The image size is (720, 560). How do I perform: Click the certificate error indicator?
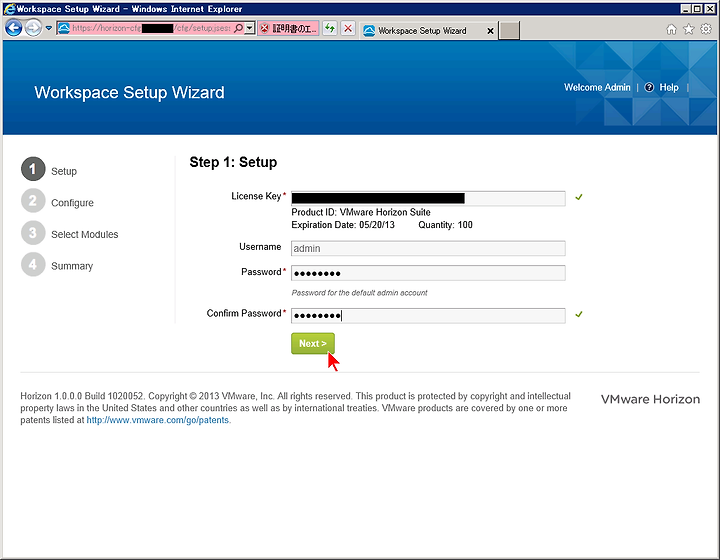(288, 28)
